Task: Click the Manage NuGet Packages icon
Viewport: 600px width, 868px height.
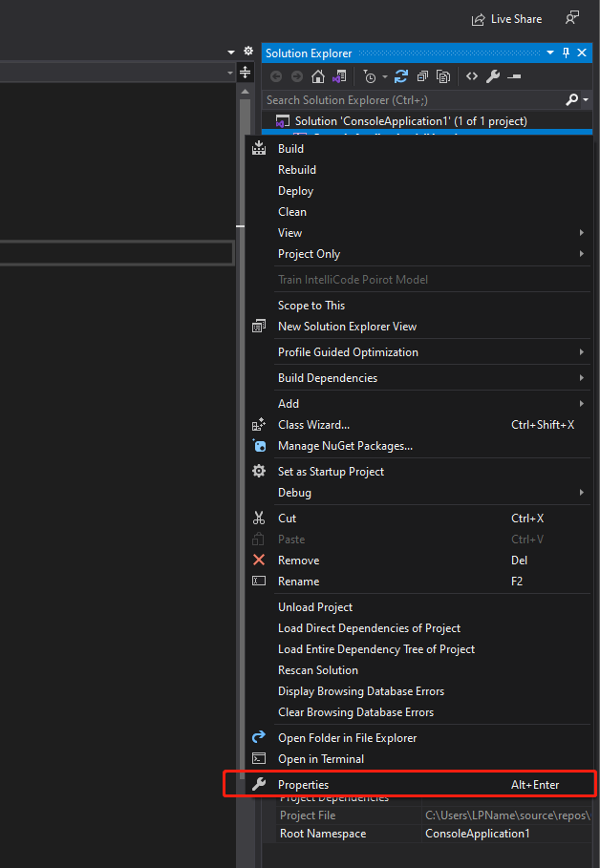Action: click(x=258, y=445)
